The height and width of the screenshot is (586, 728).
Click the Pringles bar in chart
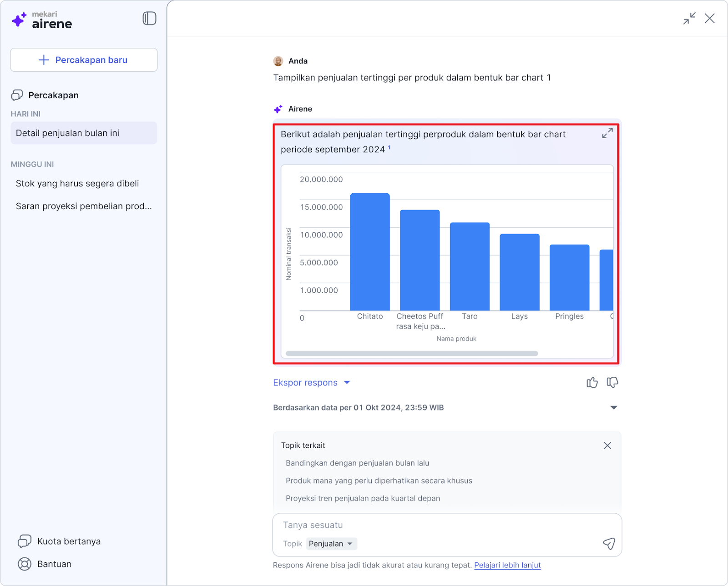pyautogui.click(x=570, y=277)
